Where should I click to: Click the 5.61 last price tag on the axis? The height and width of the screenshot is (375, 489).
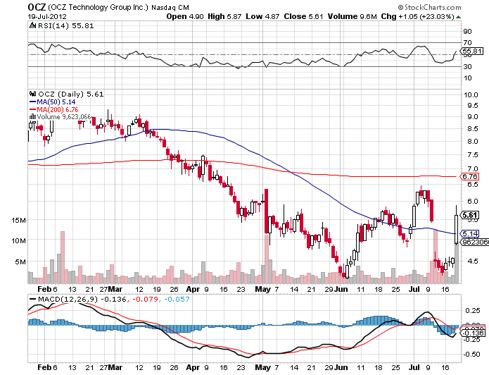tap(470, 215)
